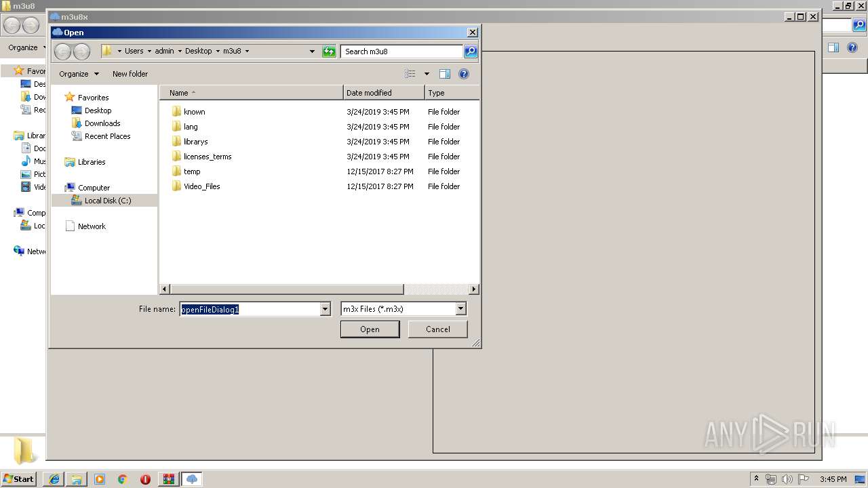Expand the Desktop breadcrumb arrow
Image resolution: width=868 pixels, height=488 pixels.
click(218, 52)
